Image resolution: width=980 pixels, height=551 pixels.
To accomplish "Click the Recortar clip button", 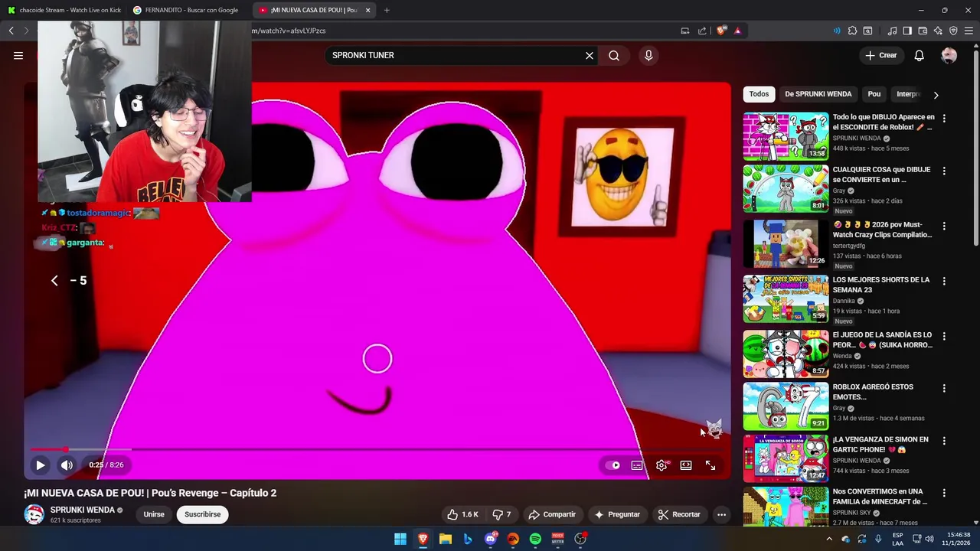I will point(679,514).
